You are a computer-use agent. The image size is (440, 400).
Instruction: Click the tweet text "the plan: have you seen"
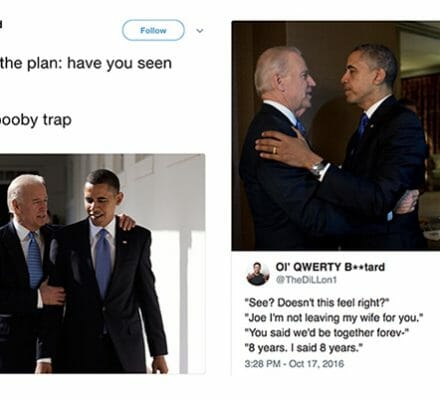[x=86, y=63]
